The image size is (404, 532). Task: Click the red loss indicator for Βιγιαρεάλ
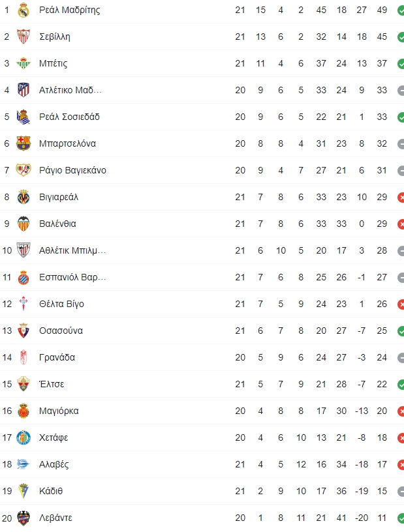(x=401, y=197)
